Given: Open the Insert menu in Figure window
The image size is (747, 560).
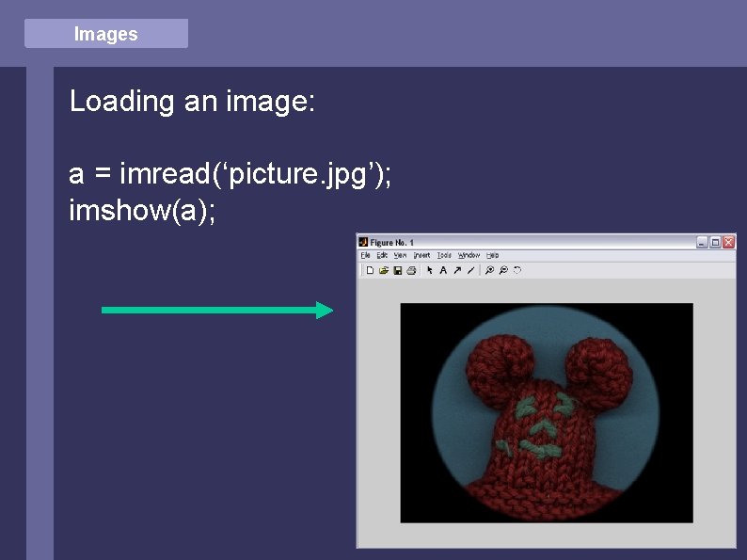Looking at the screenshot, I should (x=421, y=255).
